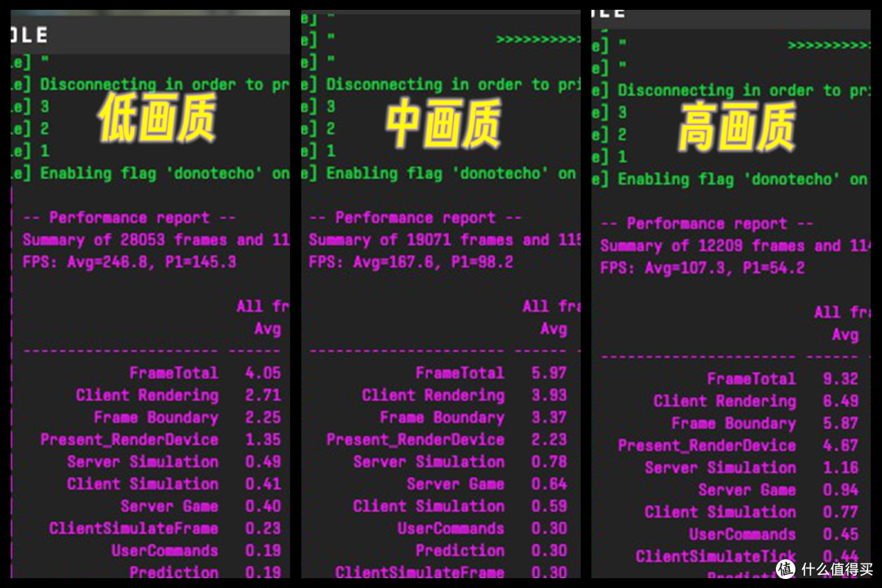Click the 'Summary of 28053 frames' line
The image size is (882, 588).
click(156, 240)
